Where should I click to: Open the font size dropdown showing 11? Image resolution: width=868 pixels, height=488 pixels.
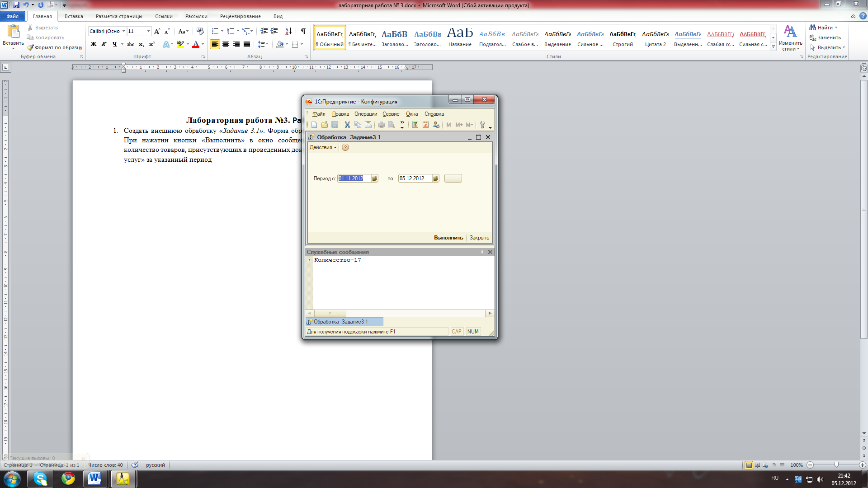click(x=148, y=31)
